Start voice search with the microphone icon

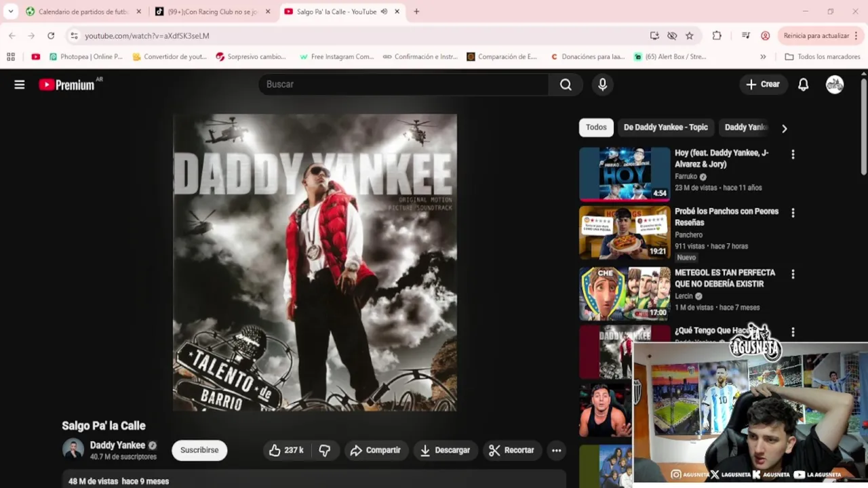(x=602, y=84)
